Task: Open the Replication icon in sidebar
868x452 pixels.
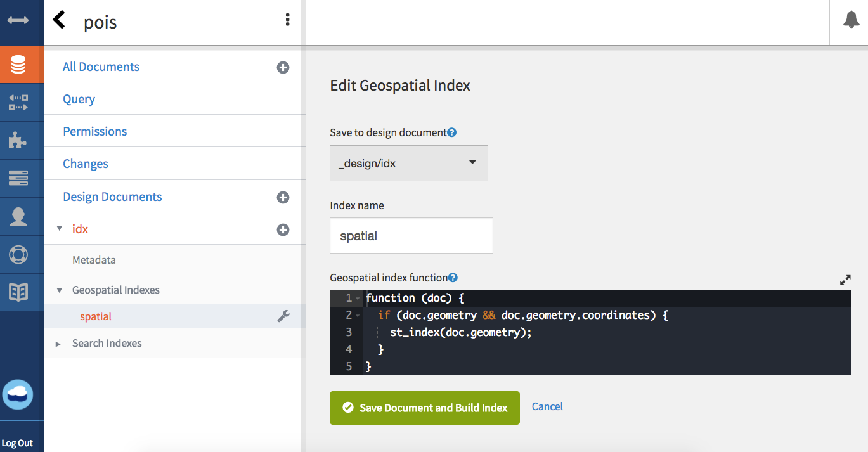Action: [18, 103]
